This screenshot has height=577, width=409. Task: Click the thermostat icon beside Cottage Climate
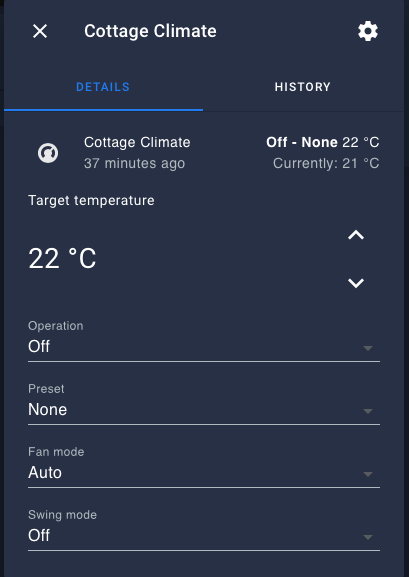click(x=48, y=153)
